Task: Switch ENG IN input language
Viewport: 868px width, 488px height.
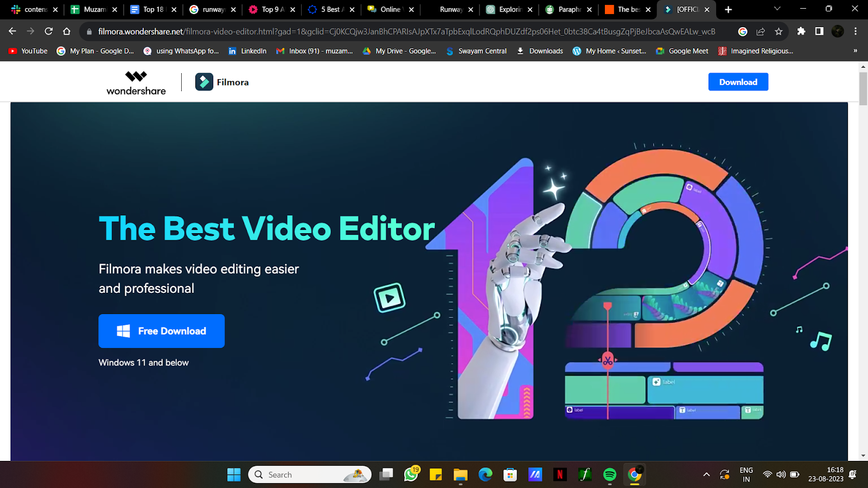Action: pos(746,474)
